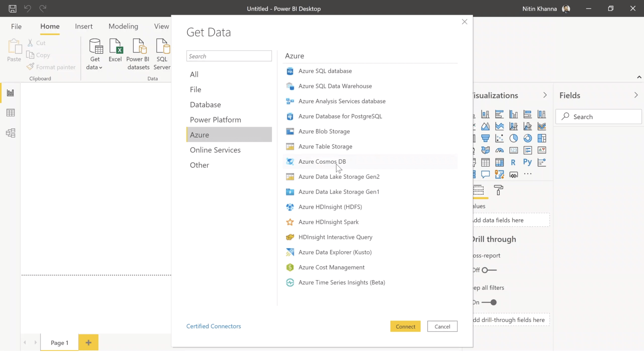Select the Clustered bar chart visual
Image resolution: width=644 pixels, height=362 pixels.
pos(499,114)
